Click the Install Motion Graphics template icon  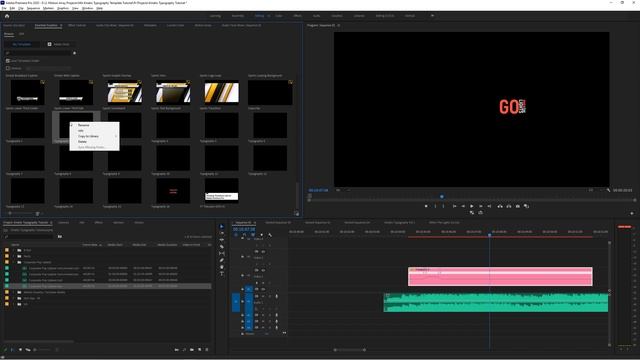(296, 213)
